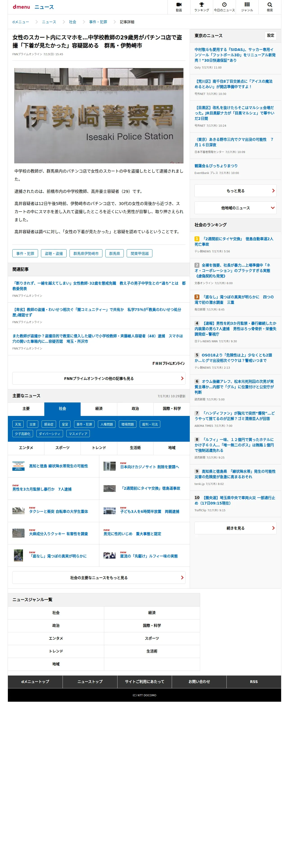289x868 pixels.
Task: Open thumbnail for 高知と徳島 線状降水帯 story
Action: pyautogui.click(x=18, y=466)
